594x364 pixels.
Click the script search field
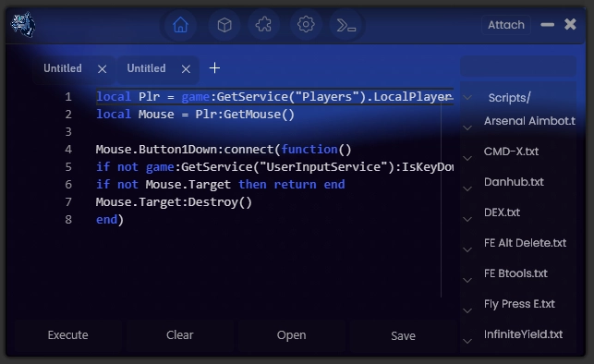[518, 67]
